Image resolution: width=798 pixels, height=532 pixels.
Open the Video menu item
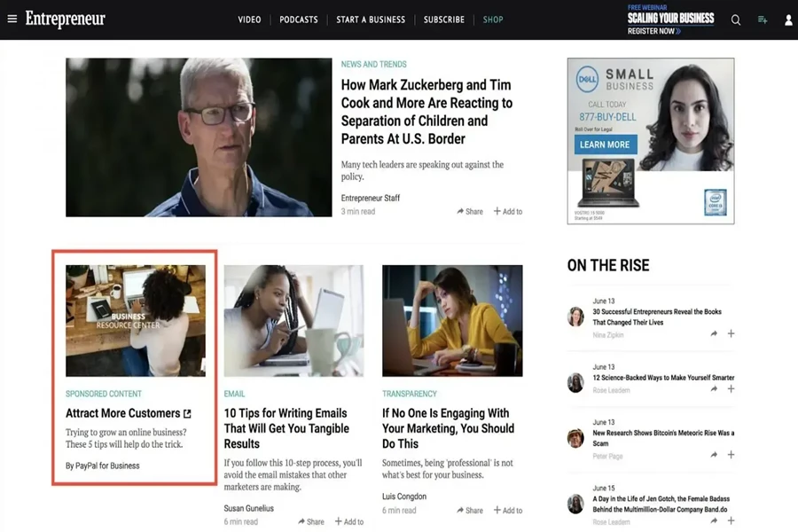(249, 20)
